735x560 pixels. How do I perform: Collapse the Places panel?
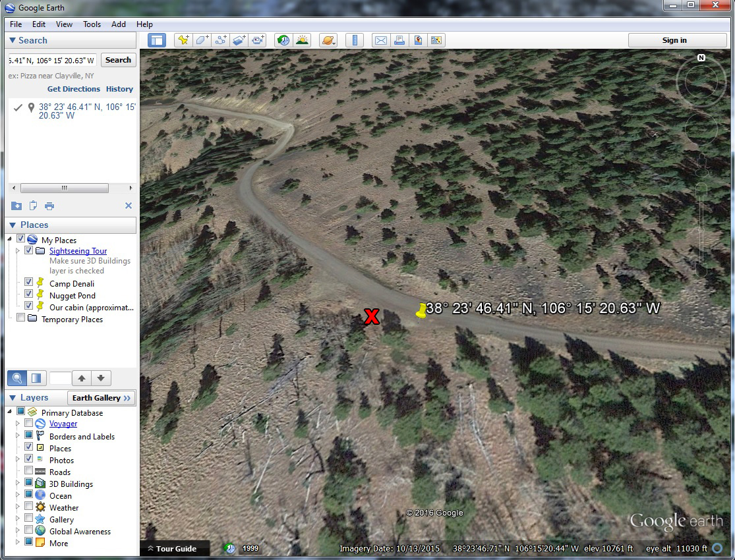pos(13,225)
